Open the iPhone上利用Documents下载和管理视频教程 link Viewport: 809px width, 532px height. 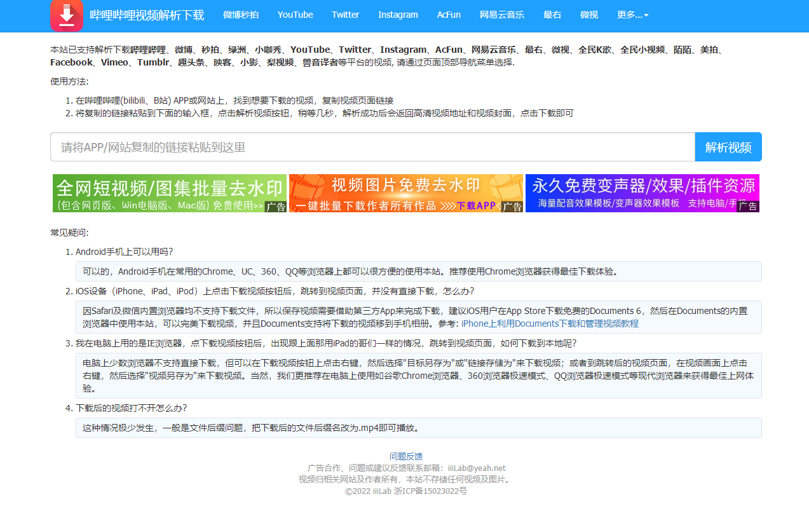pyautogui.click(x=550, y=324)
